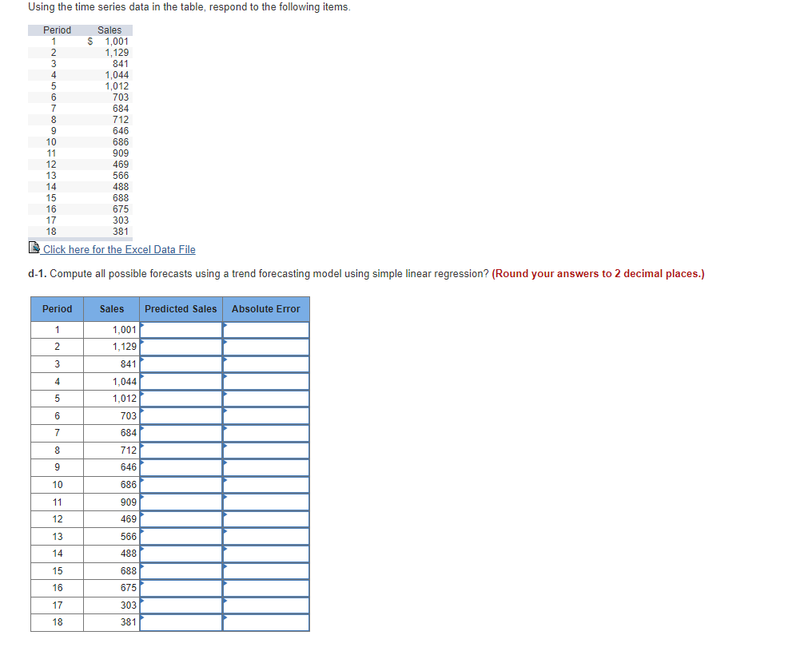Viewport: 812px width, 659px height.
Task: Select Predicted Sales input for period 9
Action: click(x=181, y=467)
